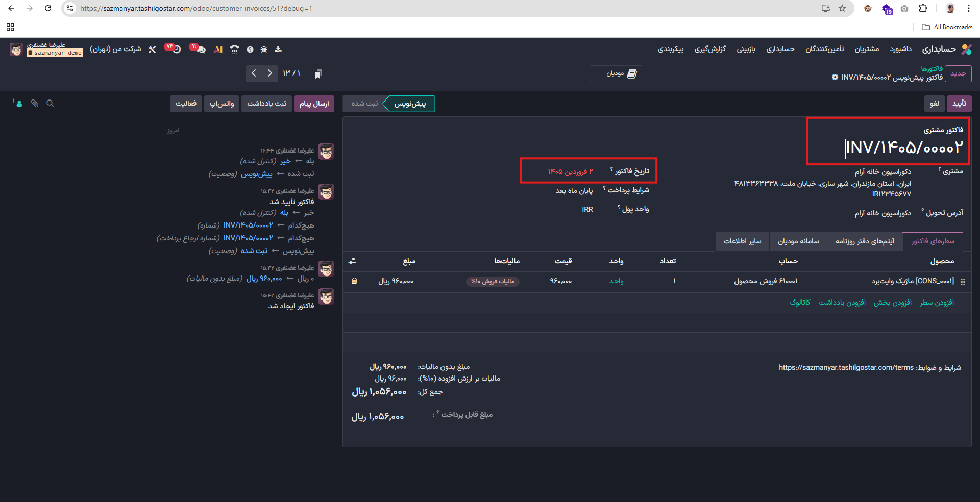The image size is (980, 502).
Task: Click the accounting app logo
Action: [966, 49]
